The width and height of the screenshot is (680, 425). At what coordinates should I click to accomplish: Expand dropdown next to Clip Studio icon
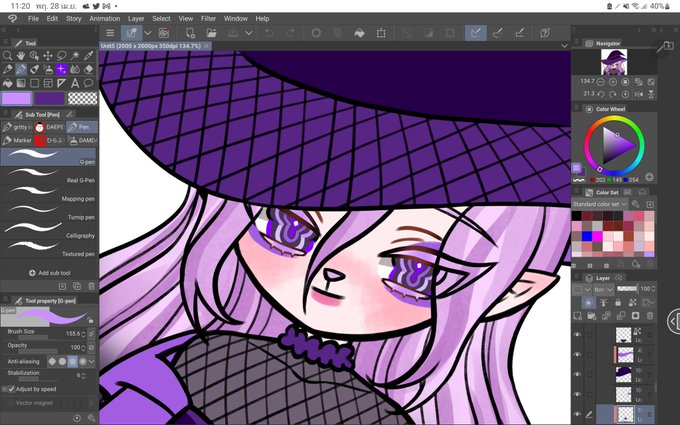147,33
